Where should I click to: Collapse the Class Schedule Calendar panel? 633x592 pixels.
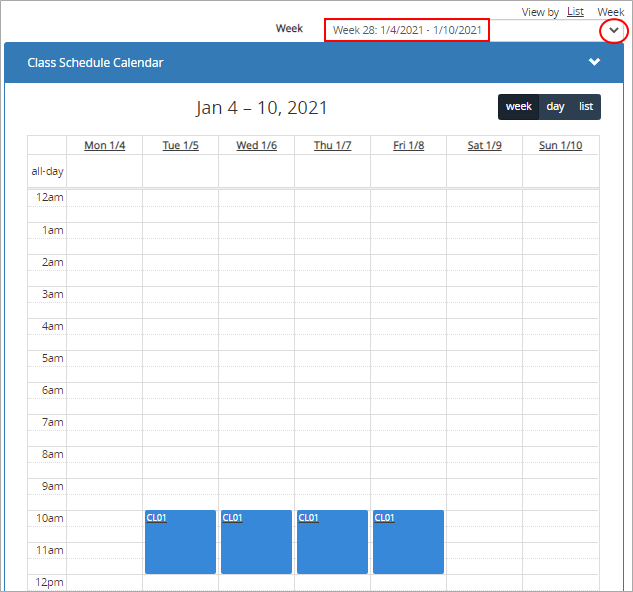pyautogui.click(x=595, y=62)
